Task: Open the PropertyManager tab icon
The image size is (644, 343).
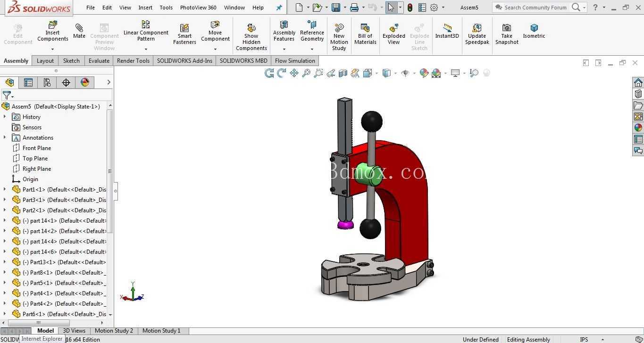Action: click(x=28, y=83)
